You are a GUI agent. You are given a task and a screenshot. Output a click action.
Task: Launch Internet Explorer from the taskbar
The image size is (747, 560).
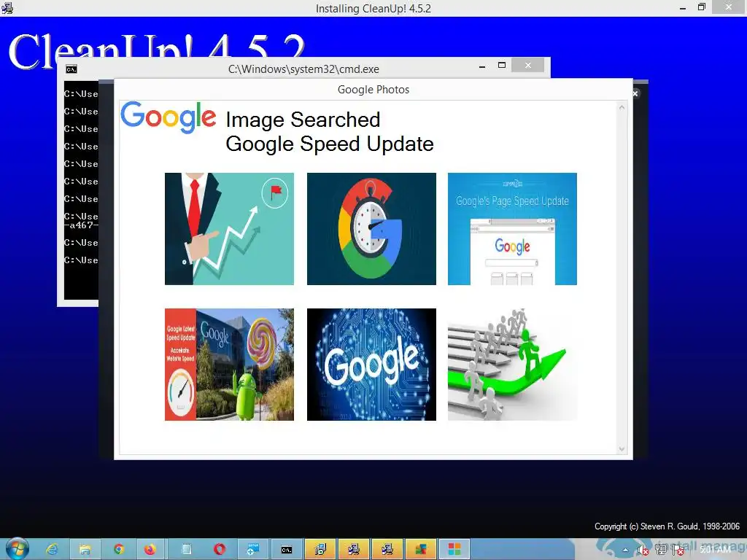(52, 550)
